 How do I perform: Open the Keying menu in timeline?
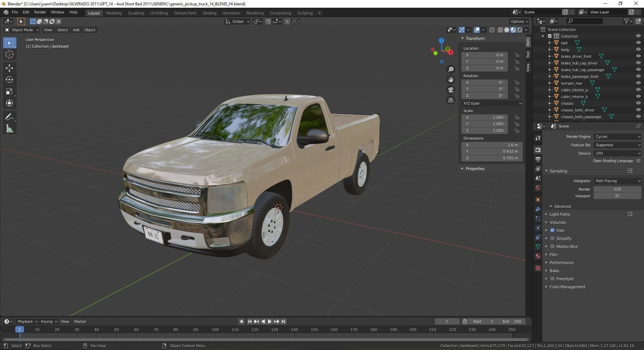click(49, 321)
